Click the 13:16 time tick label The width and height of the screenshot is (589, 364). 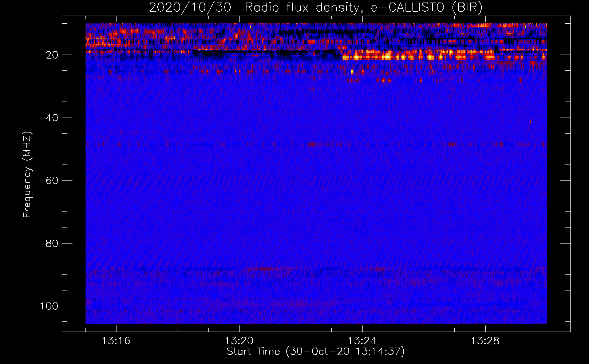pos(116,341)
